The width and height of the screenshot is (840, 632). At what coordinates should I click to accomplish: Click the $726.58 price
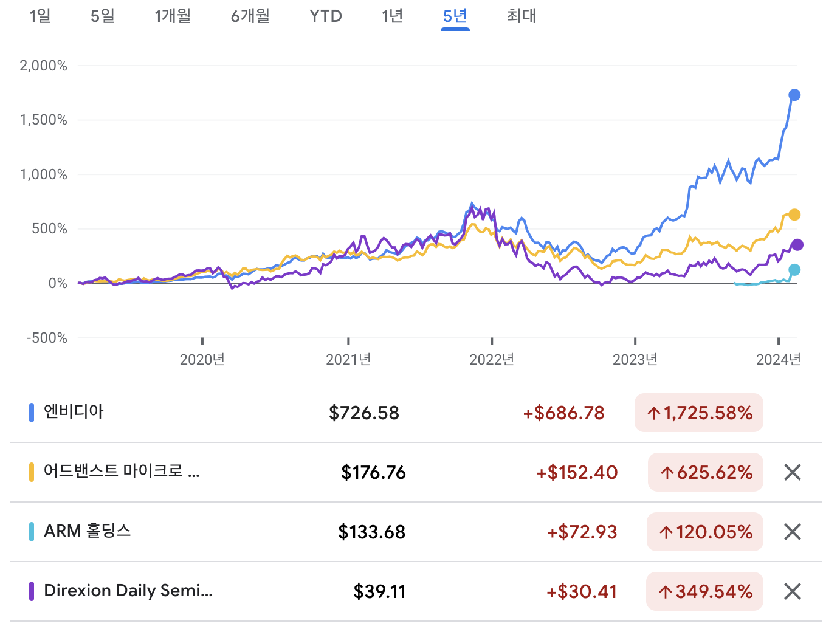pyautogui.click(x=364, y=413)
